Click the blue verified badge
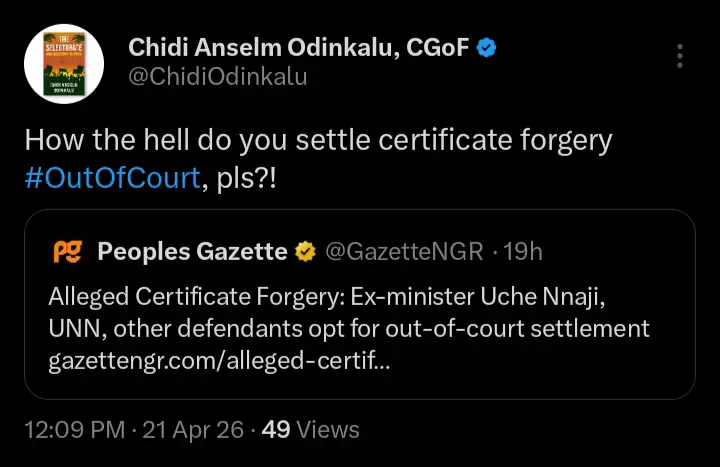This screenshot has height=467, width=720. pos(485,47)
